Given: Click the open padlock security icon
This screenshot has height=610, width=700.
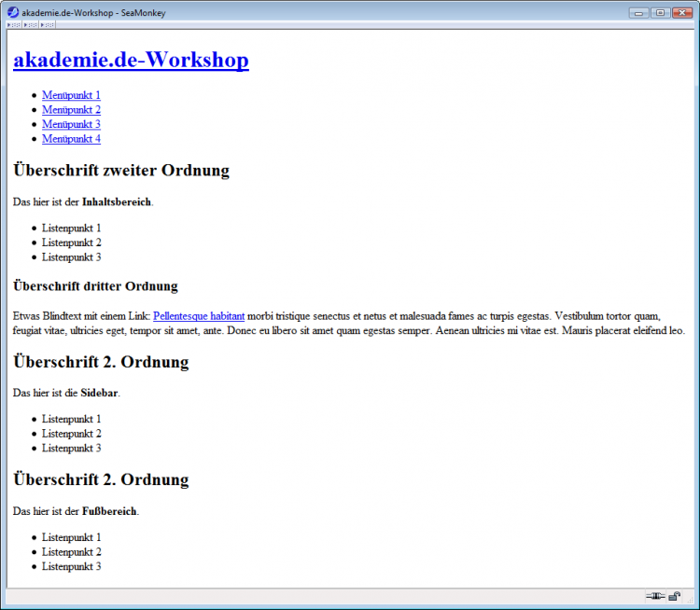Looking at the screenshot, I should pos(674,596).
